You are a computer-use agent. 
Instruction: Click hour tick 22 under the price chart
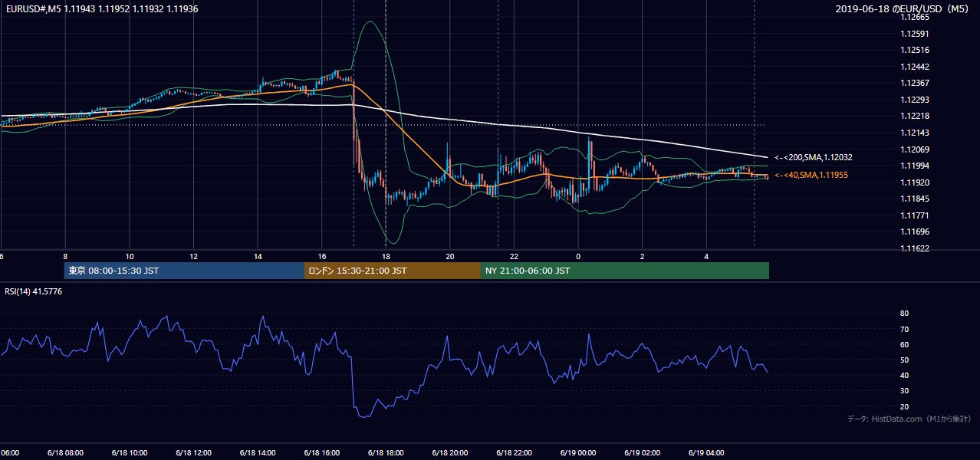click(x=514, y=256)
